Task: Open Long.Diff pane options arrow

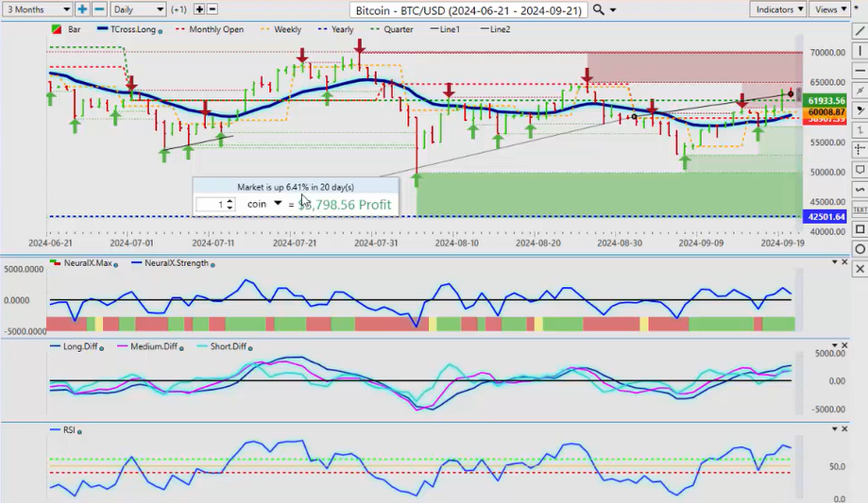Action: point(835,345)
